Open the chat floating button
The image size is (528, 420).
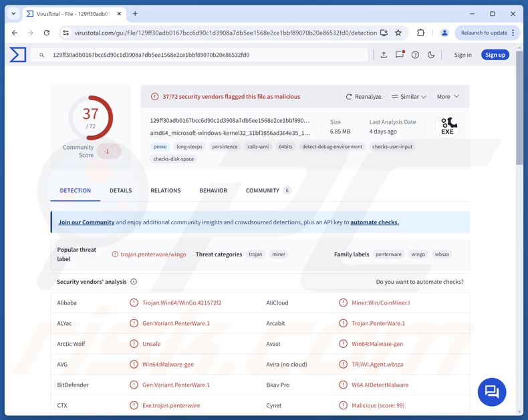(x=492, y=392)
